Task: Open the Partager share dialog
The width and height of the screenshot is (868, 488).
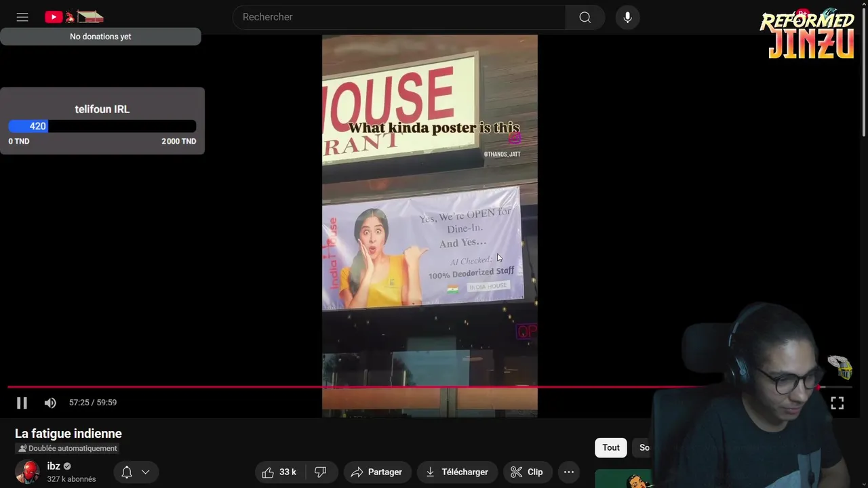Action: click(377, 472)
